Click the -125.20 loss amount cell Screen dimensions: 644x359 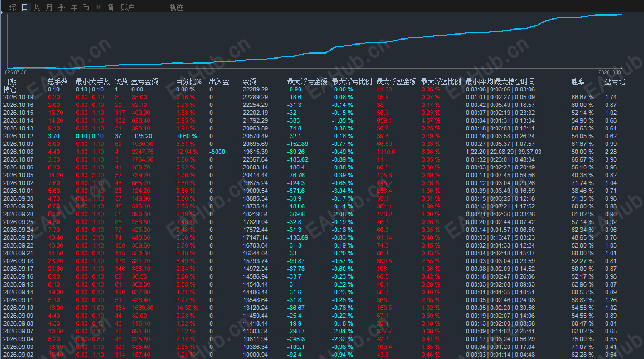[142, 137]
